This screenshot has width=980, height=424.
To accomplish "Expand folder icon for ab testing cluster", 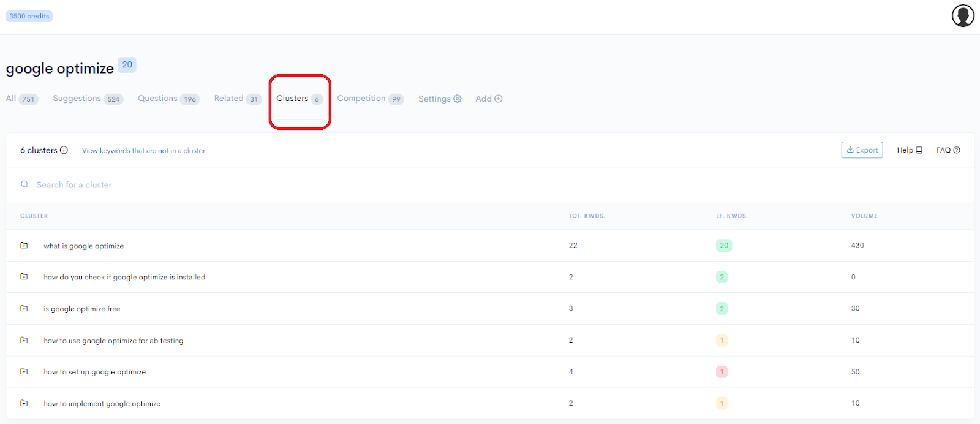I will pyautogui.click(x=24, y=340).
